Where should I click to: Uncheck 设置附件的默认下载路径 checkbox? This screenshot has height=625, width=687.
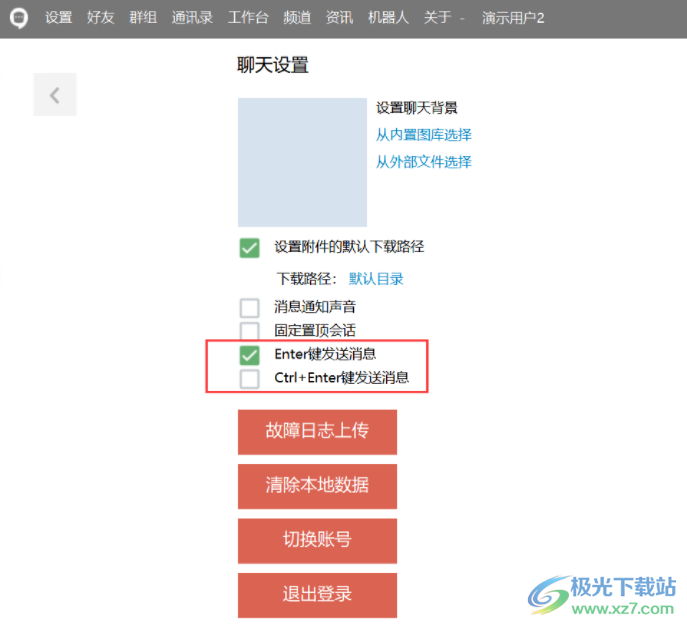pos(249,248)
